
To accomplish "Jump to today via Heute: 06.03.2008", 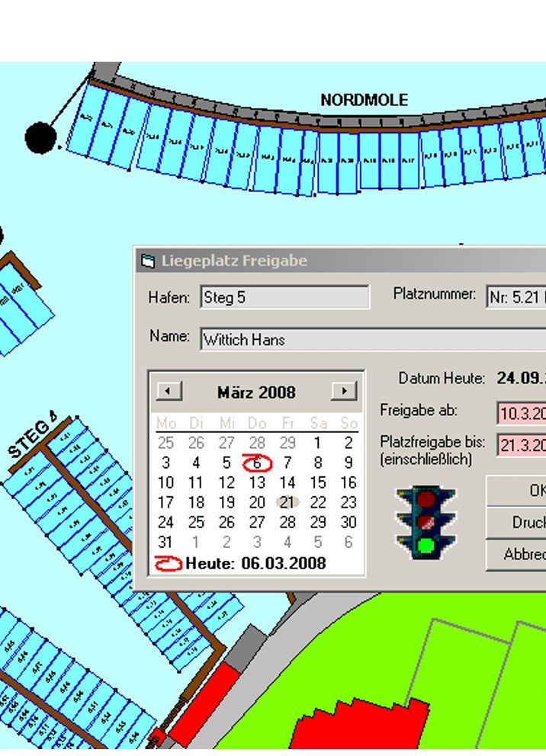I will pyautogui.click(x=255, y=564).
